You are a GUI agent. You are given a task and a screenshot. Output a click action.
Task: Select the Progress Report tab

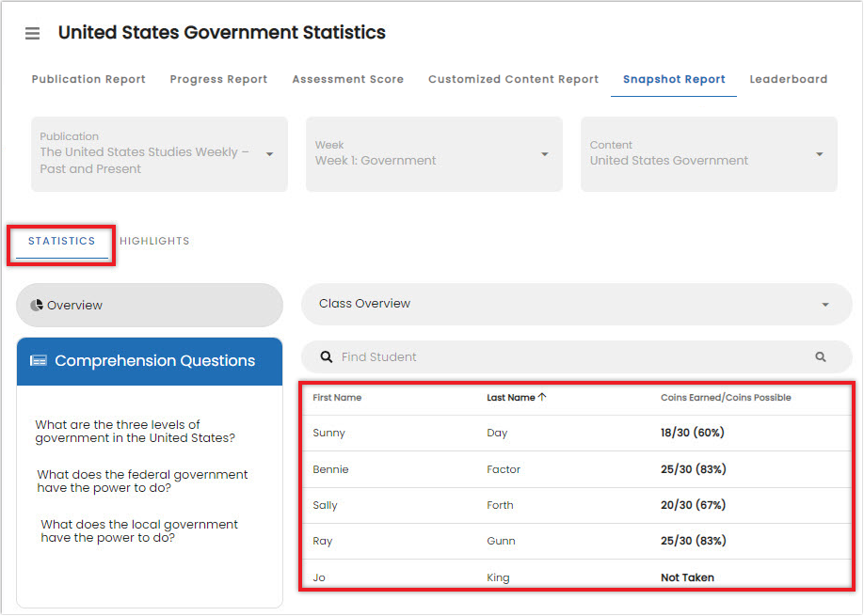pos(218,79)
